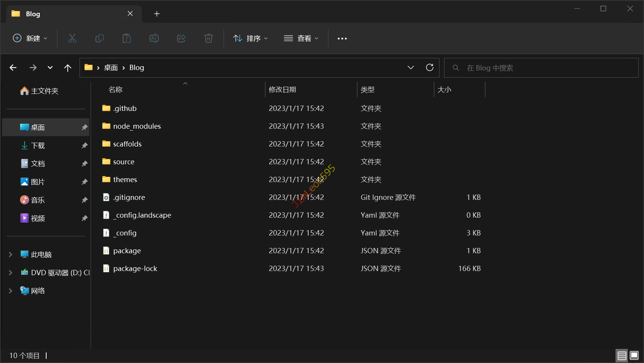Select the node_modules folder
The image size is (644, 363).
point(137,126)
